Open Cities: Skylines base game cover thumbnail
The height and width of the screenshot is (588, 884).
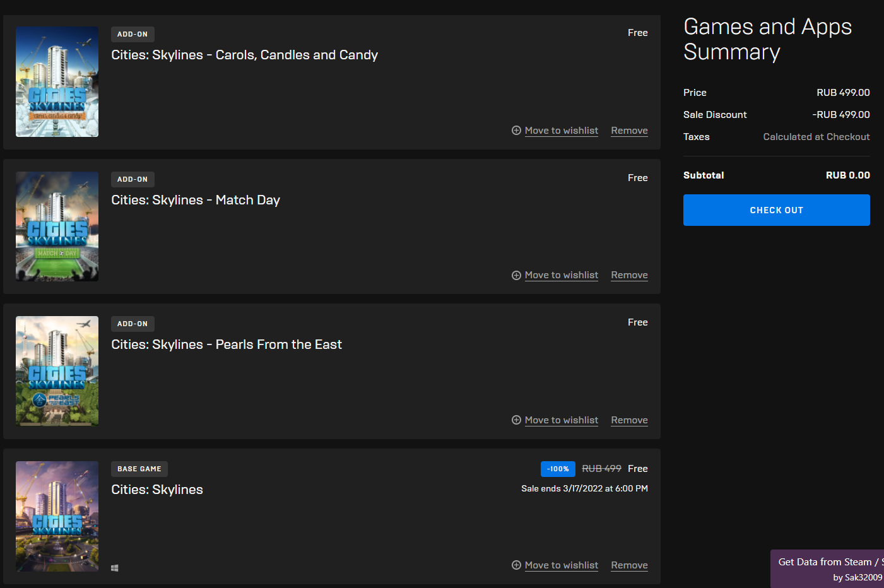click(57, 516)
